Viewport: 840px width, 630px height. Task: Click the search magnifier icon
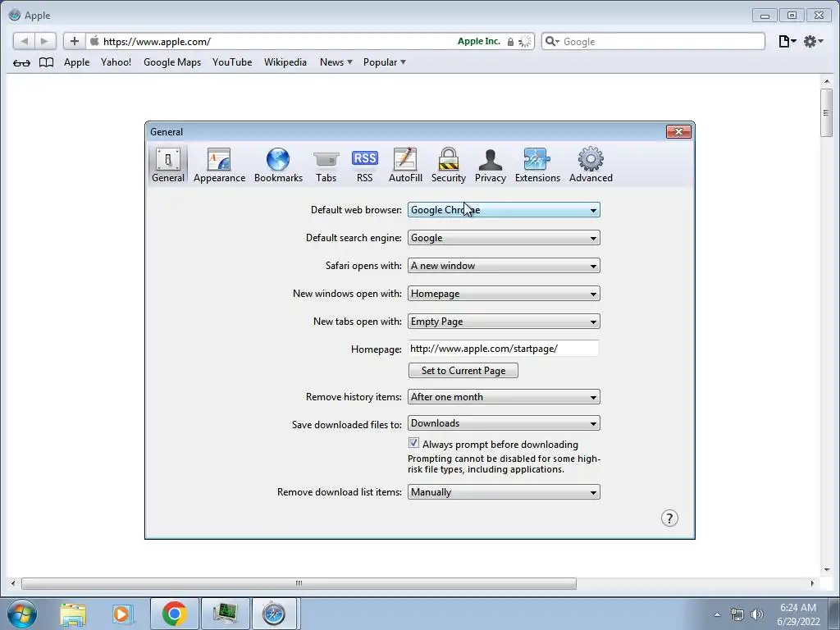pos(551,41)
